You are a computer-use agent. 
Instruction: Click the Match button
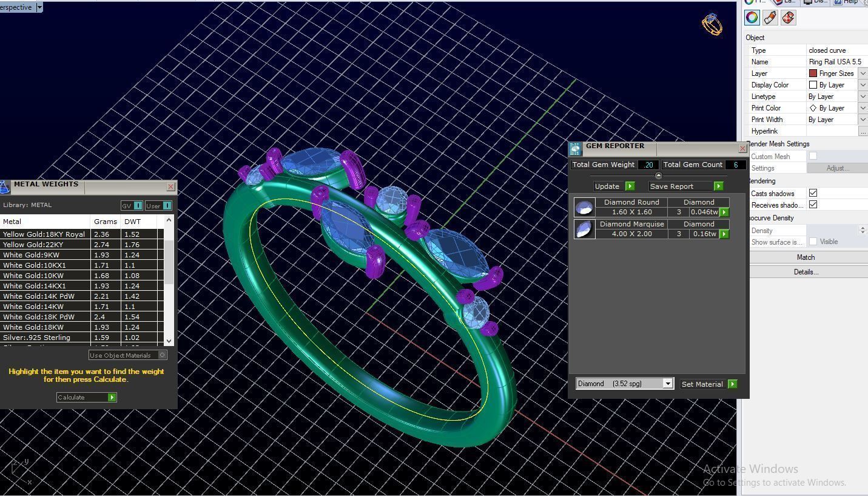pyautogui.click(x=806, y=257)
